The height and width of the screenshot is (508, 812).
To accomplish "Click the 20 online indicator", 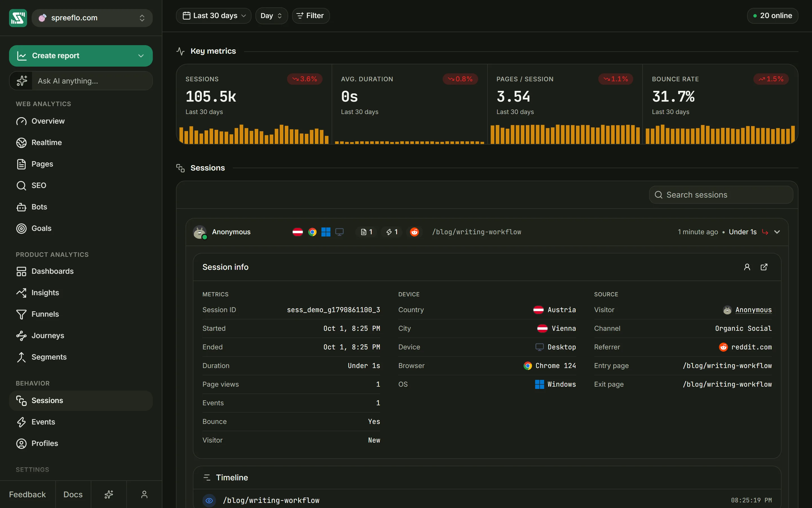I will click(773, 16).
